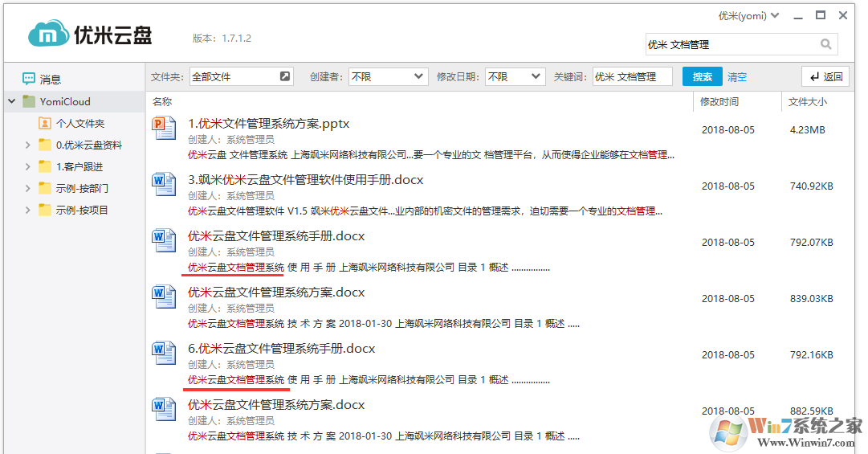Open the 修改日期 dropdown showing 不限
This screenshot has height=454, width=868.
tap(515, 76)
